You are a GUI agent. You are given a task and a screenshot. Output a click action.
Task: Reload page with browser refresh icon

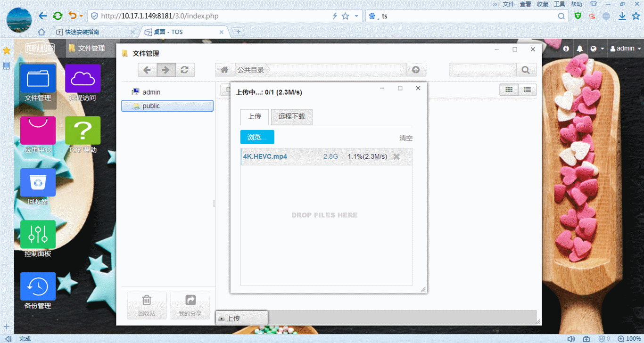[58, 16]
